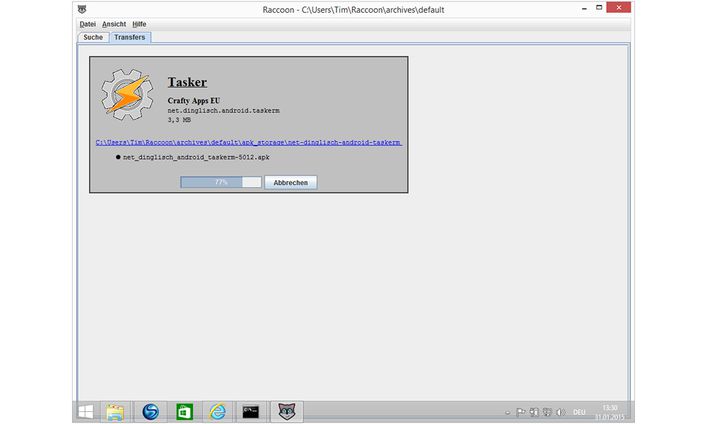Open the apk_storage folder path link
The image size is (708, 424).
click(x=248, y=142)
